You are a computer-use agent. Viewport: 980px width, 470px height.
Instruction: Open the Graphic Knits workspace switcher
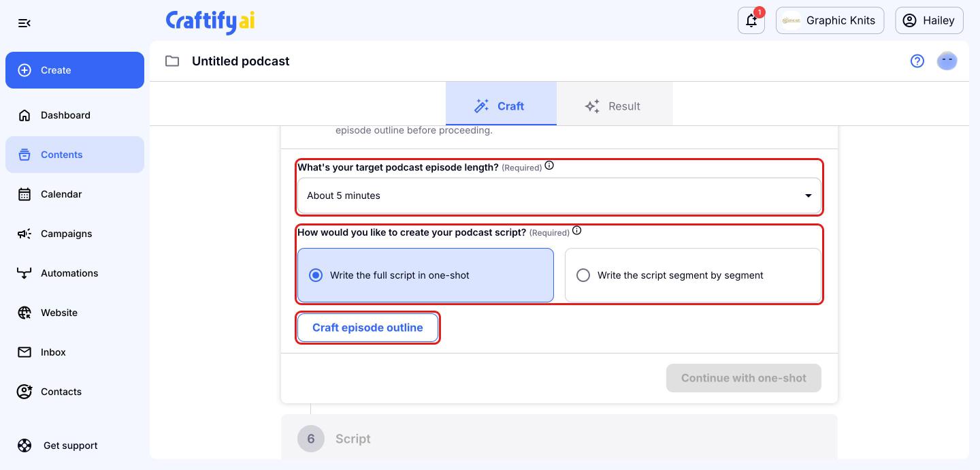click(x=830, y=20)
